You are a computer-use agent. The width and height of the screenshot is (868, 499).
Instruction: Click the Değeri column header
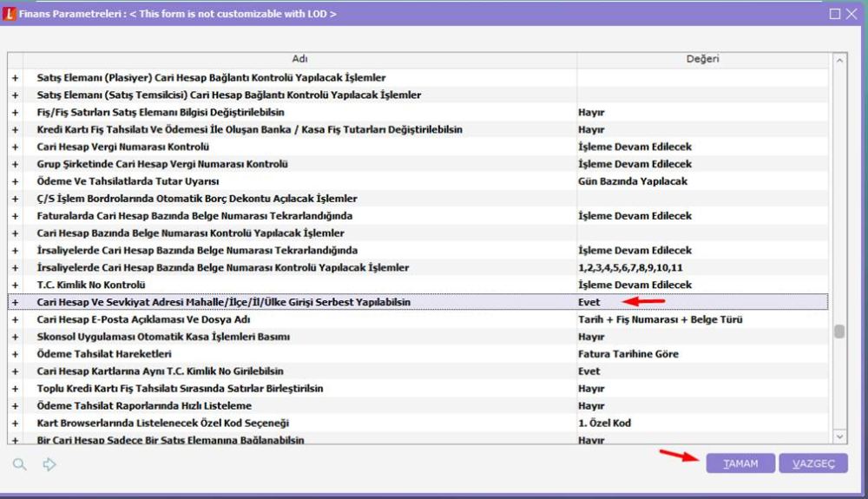coord(702,59)
